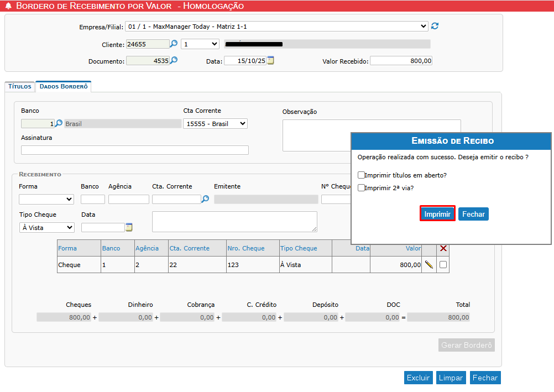
Task: Click into the Assinatura text field
Action: tap(134, 150)
